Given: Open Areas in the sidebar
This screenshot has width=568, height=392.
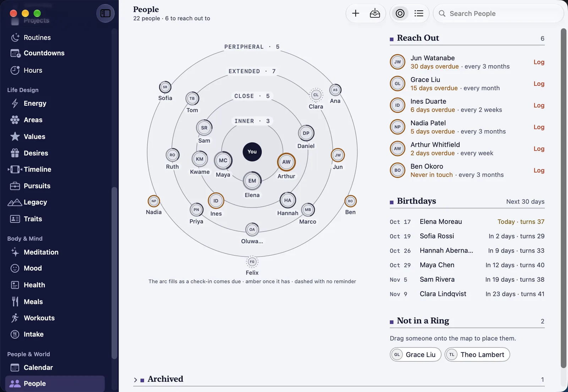Looking at the screenshot, I should click(56, 120).
